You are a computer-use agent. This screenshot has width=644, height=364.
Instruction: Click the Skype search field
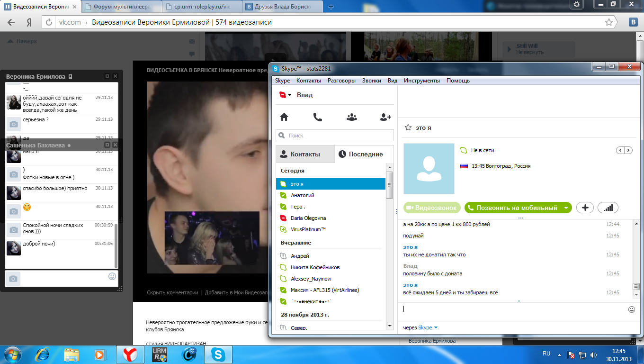[335, 135]
